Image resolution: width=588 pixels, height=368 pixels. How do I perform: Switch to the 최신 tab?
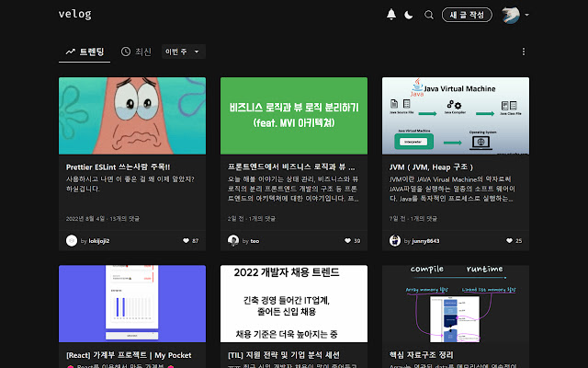point(136,52)
